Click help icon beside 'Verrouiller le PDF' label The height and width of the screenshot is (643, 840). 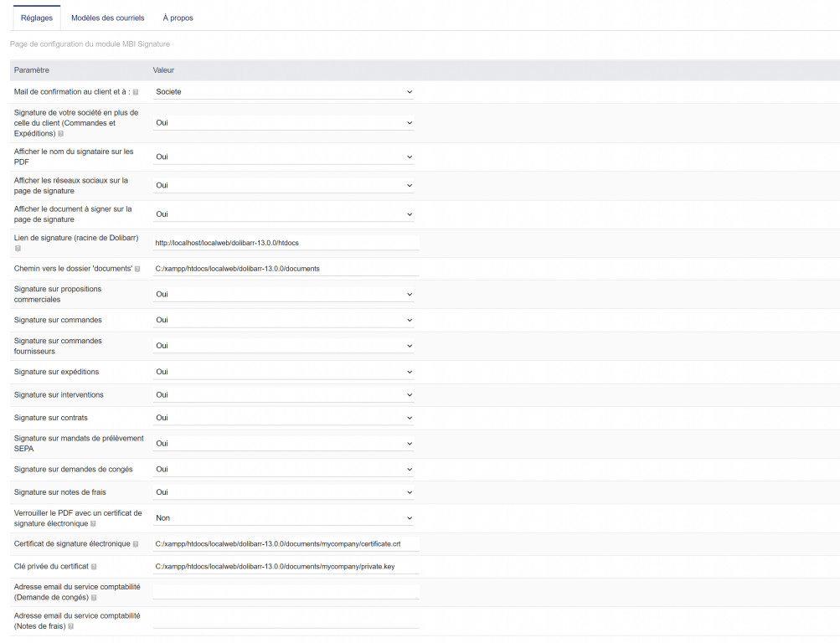tap(93, 523)
